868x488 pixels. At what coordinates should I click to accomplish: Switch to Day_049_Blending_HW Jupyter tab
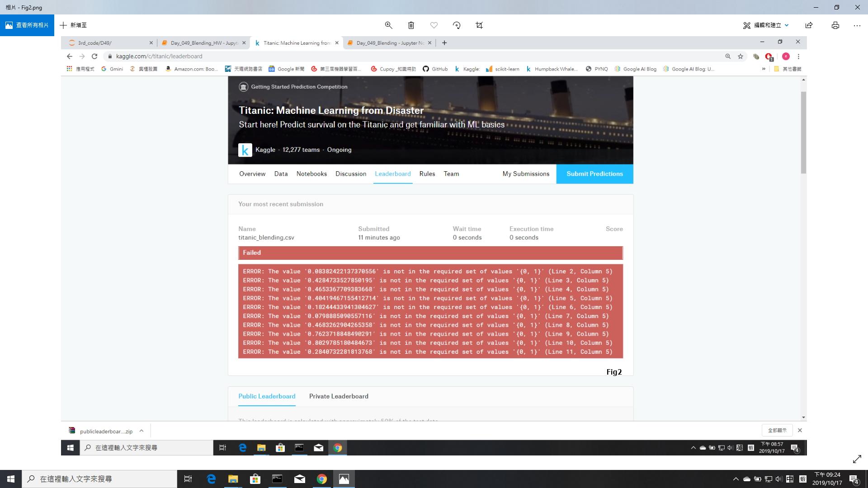pyautogui.click(x=203, y=43)
